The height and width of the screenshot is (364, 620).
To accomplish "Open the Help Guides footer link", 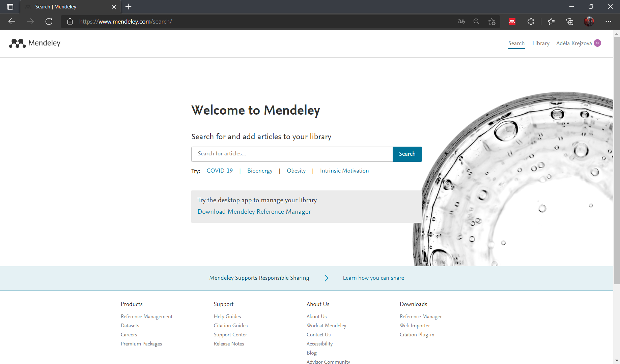I will [227, 316].
